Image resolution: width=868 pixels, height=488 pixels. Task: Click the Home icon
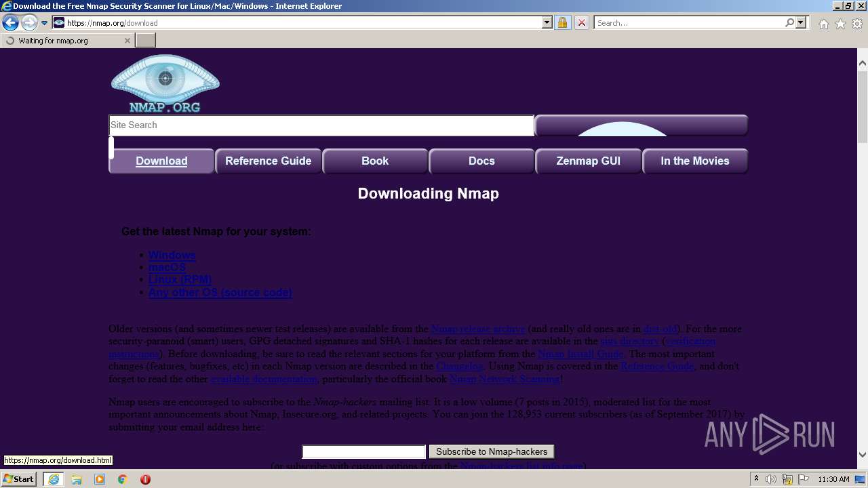[x=823, y=24]
